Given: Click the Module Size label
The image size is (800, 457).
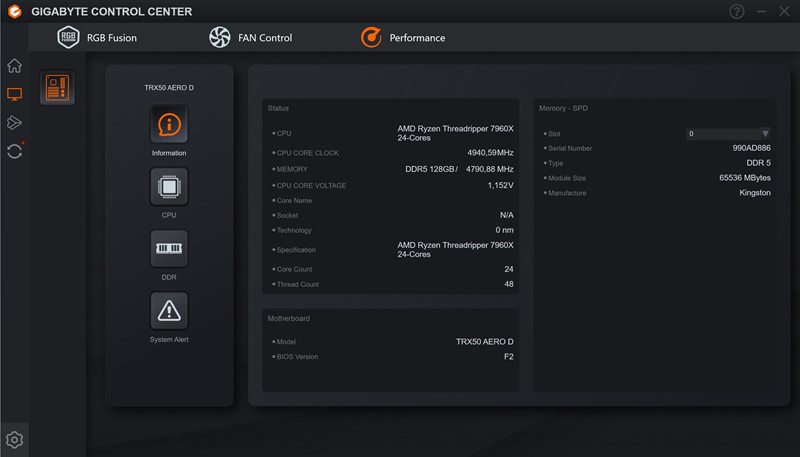Looking at the screenshot, I should pos(567,178).
